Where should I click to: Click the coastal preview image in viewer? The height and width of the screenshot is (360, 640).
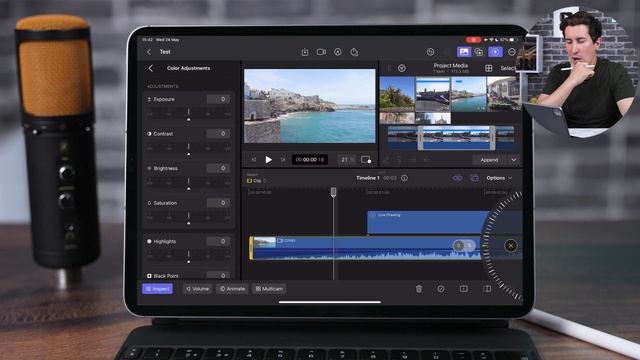coord(310,106)
